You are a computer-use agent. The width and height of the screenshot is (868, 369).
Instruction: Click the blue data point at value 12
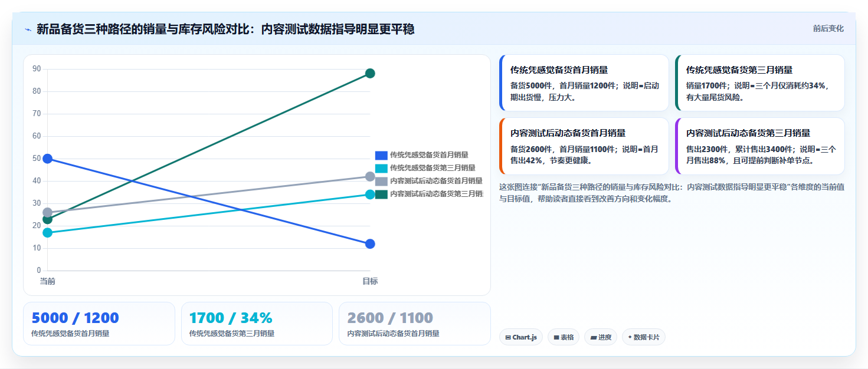click(370, 244)
